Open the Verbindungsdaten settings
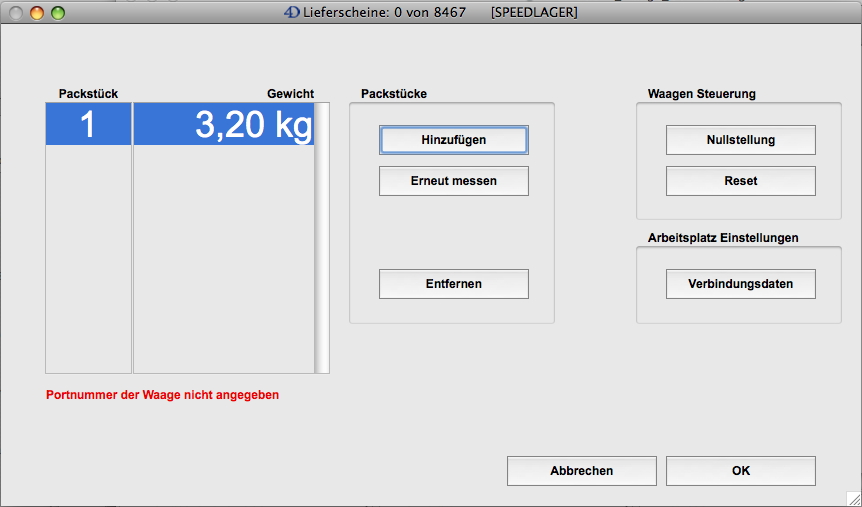Image resolution: width=862 pixels, height=507 pixels. pos(740,284)
